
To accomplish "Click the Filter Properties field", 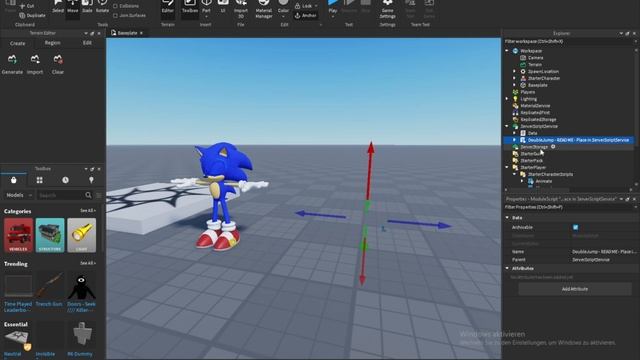I will pyautogui.click(x=569, y=207).
